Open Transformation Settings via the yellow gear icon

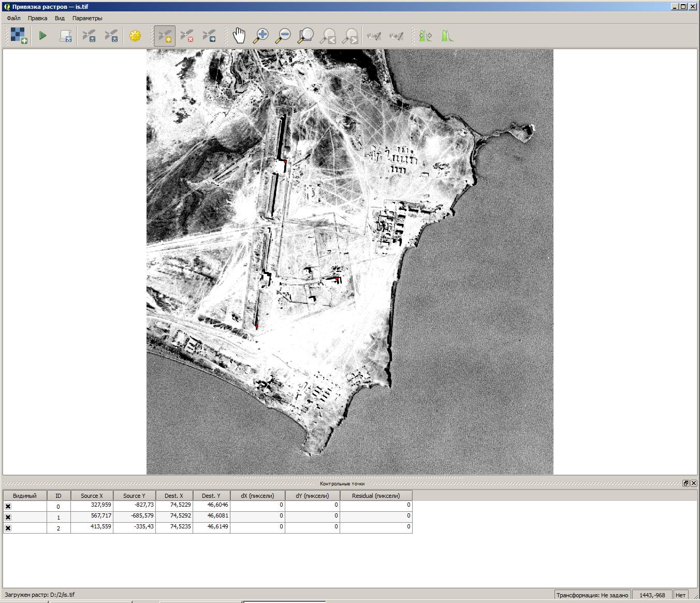click(135, 36)
